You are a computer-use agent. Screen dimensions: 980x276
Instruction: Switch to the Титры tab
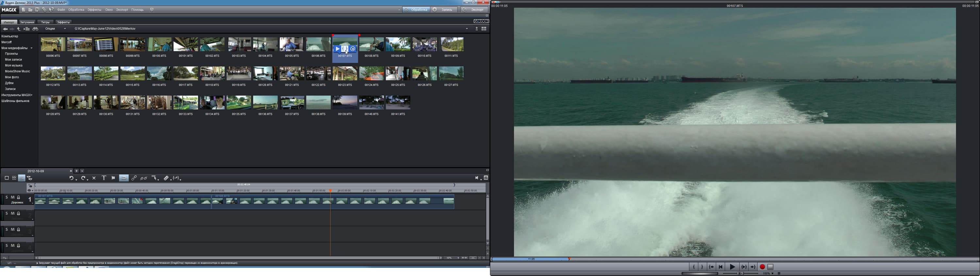pos(45,23)
